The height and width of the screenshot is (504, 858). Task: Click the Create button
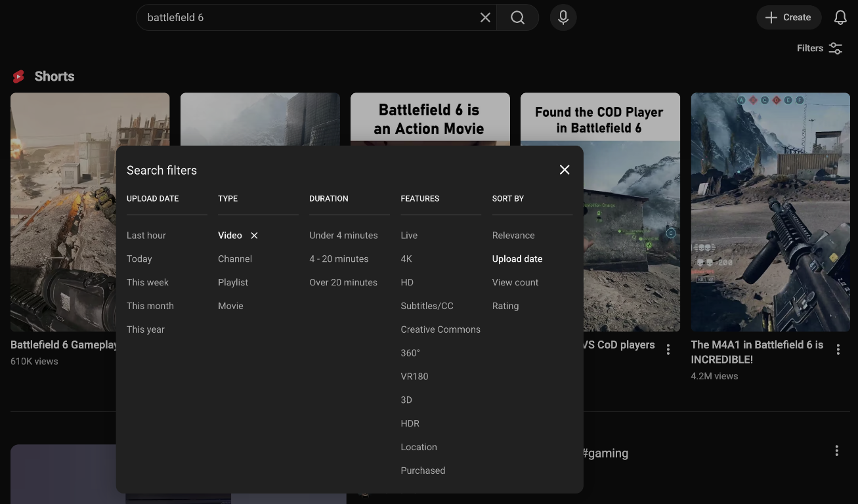point(788,17)
